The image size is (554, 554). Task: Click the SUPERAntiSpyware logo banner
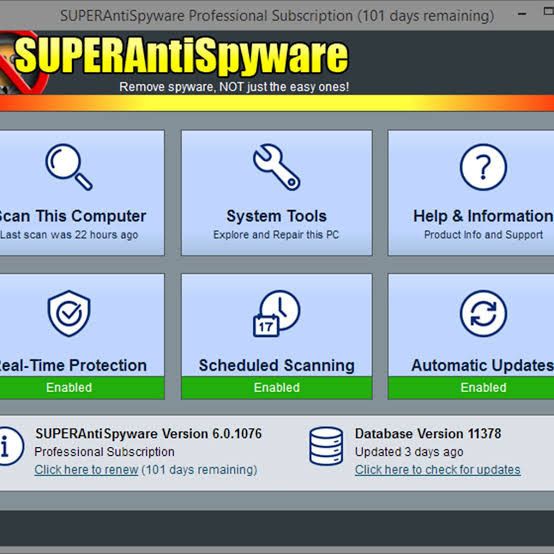click(x=181, y=57)
